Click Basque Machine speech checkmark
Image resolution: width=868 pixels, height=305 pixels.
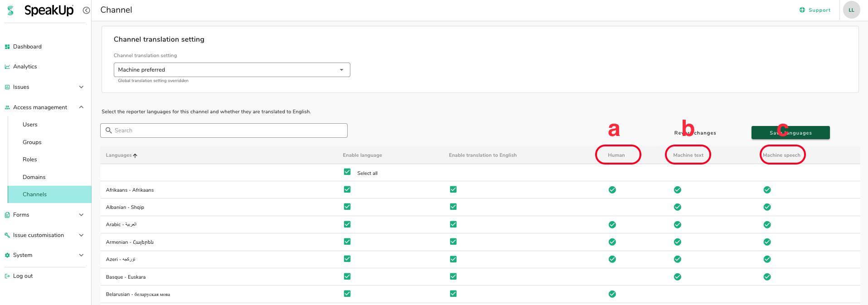click(767, 277)
